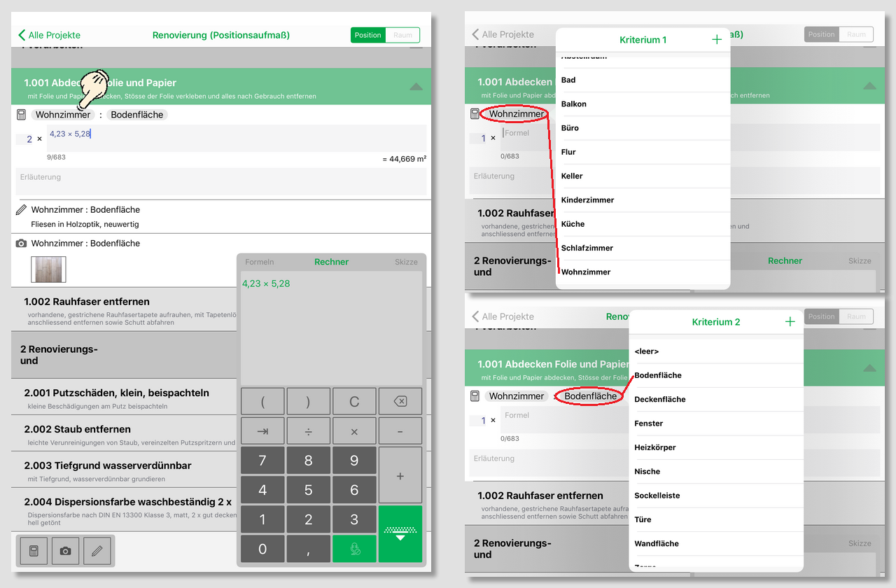This screenshot has width=896, height=588.
Task: Click the plus icon in Kriterium 2 popup
Action: 790,322
